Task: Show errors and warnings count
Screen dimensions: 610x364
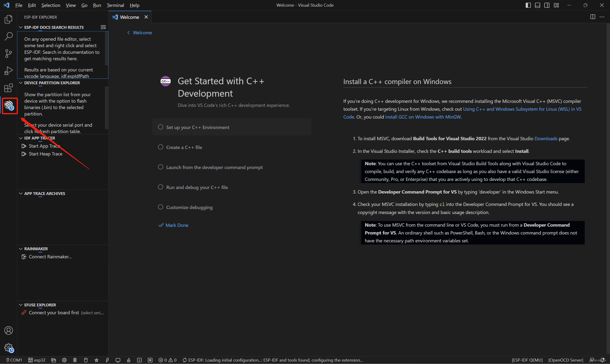Action: coord(168,360)
